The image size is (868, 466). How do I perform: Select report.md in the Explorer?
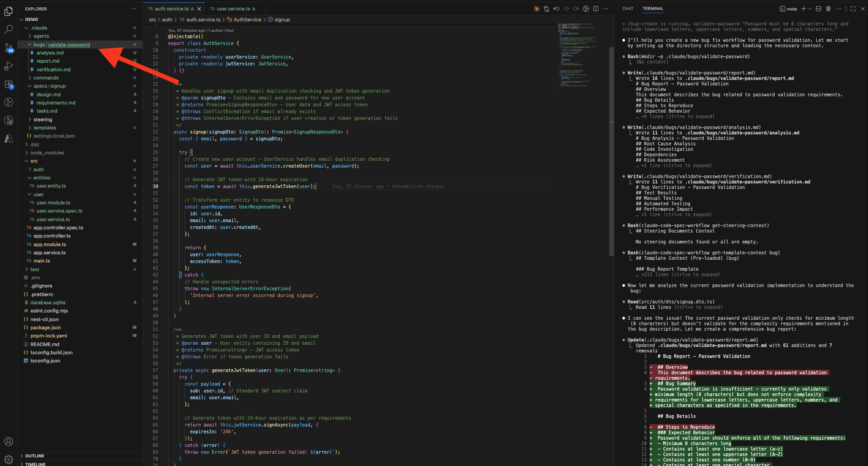(47, 61)
